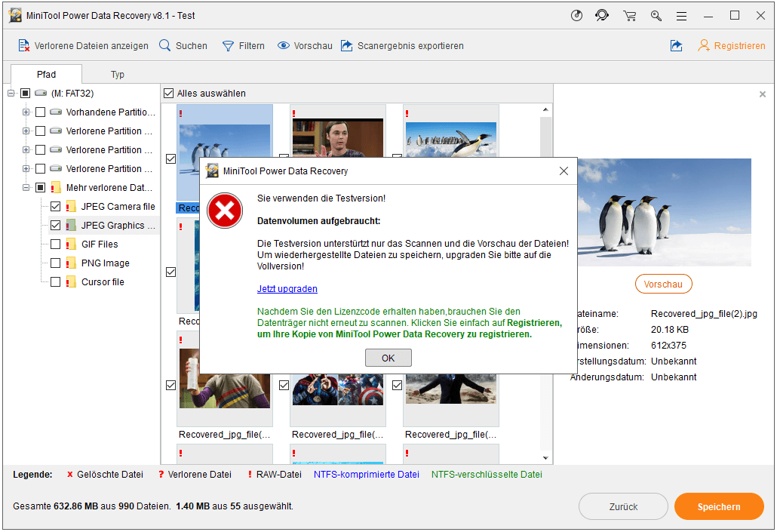This screenshot has height=532, width=777.
Task: Check the Vorhandene Partition checkbox
Action: click(x=41, y=112)
